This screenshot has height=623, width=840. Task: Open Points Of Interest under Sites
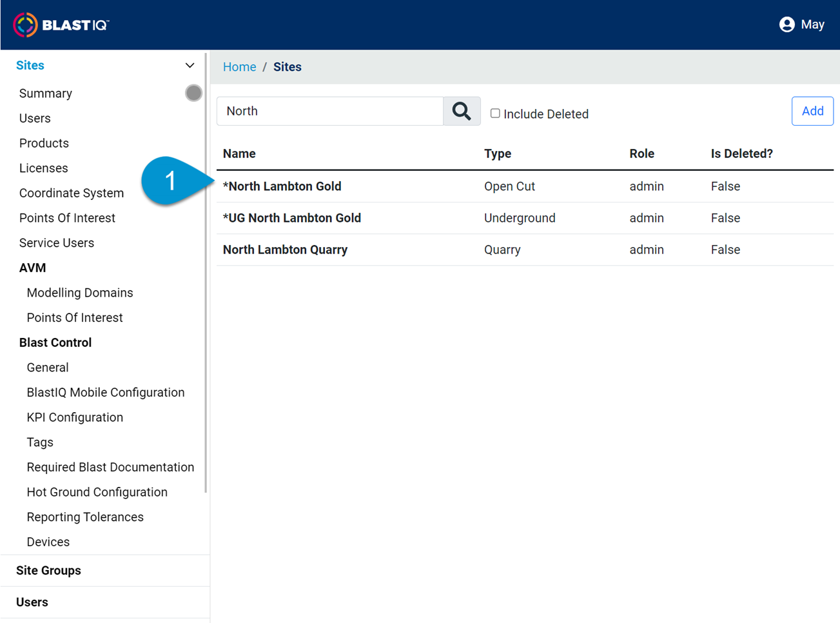67,218
